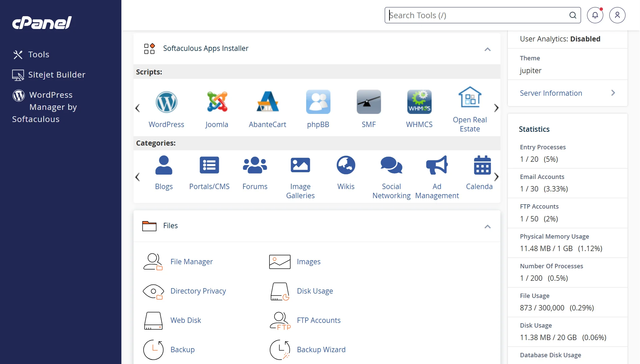Collapse the Files section
The width and height of the screenshot is (640, 364).
(x=488, y=226)
